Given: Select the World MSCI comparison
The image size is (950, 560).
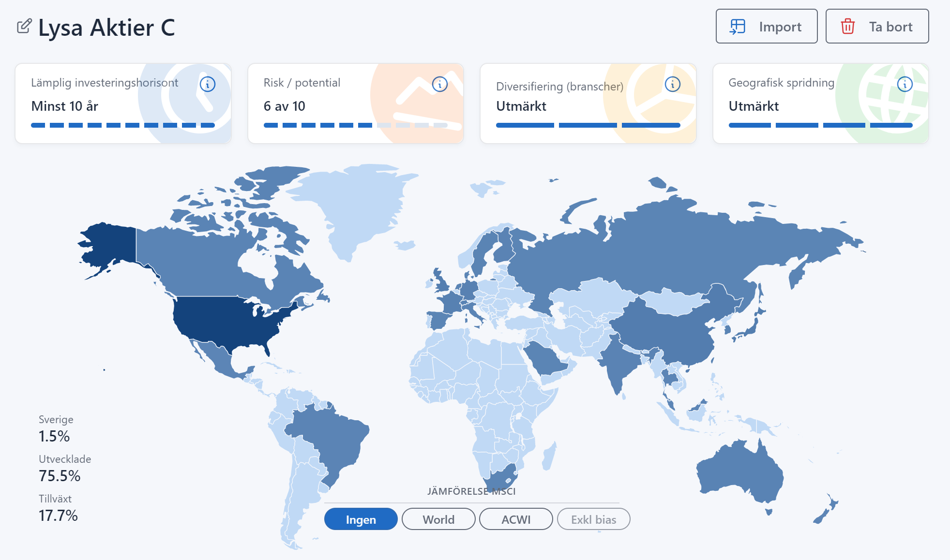Looking at the screenshot, I should pyautogui.click(x=438, y=519).
